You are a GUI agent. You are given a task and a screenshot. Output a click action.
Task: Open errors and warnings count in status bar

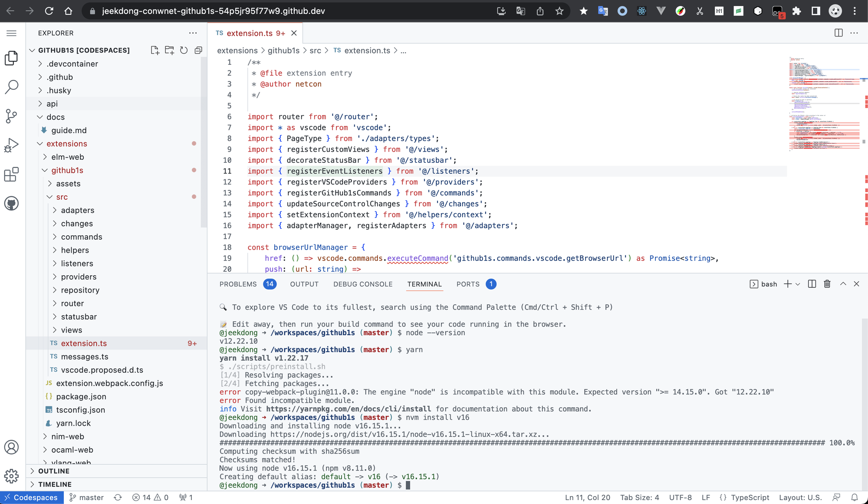point(150,497)
